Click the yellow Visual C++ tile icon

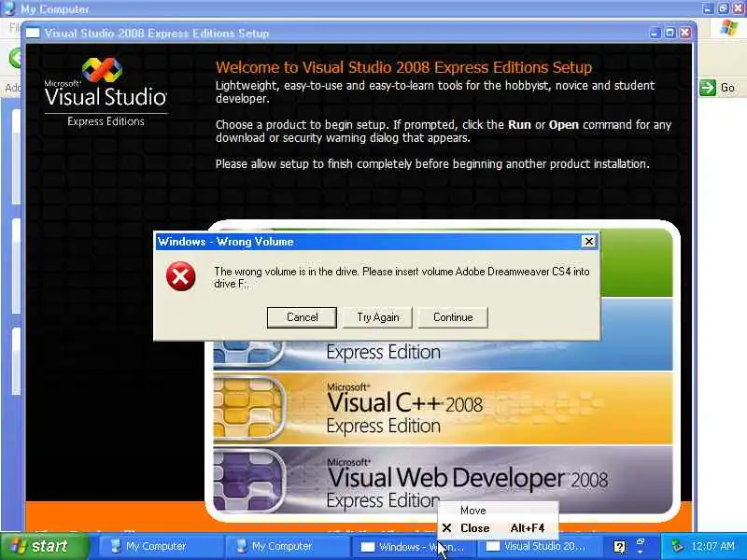(x=247, y=408)
